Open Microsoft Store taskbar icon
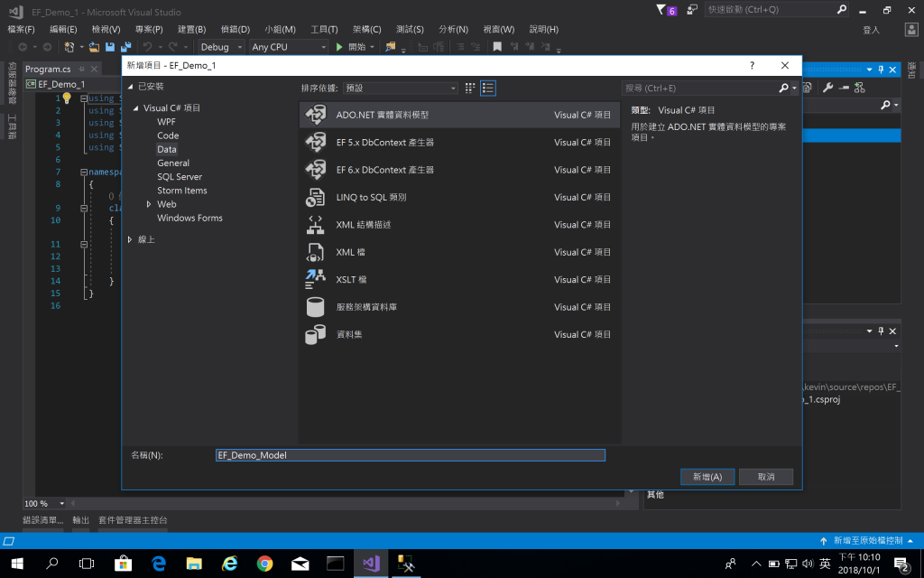The image size is (924, 578). (123, 564)
